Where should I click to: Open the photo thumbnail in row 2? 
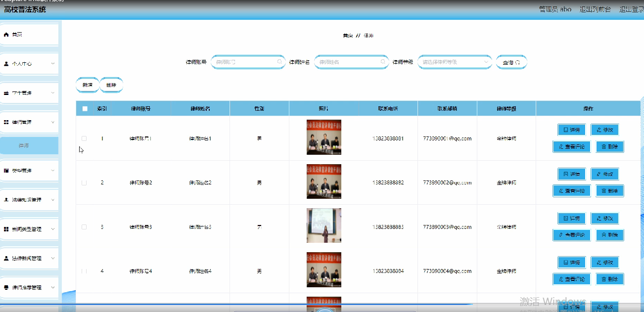coord(324,181)
